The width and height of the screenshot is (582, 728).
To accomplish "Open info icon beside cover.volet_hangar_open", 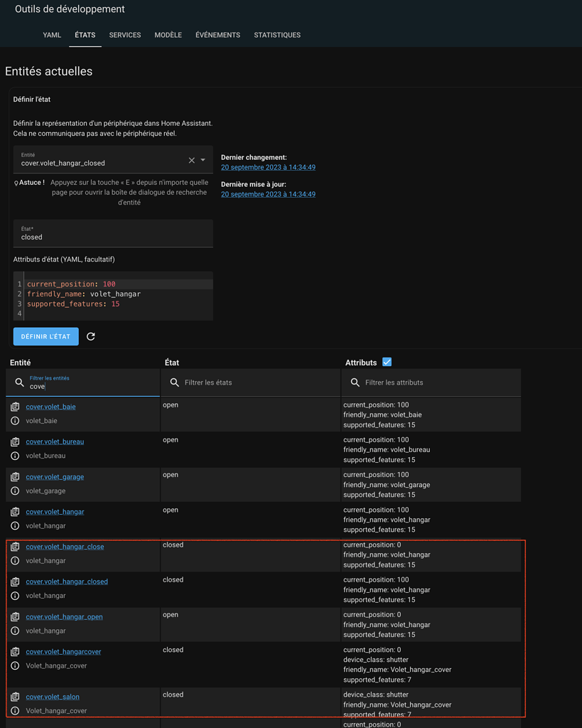I will pos(14,630).
